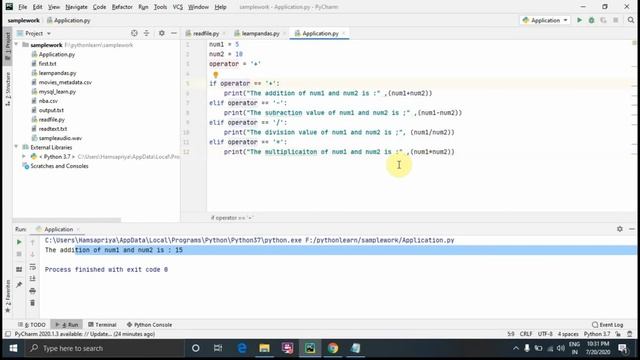Toggle the Favorites side tool window
This screenshot has height=360, width=640.
[8, 296]
